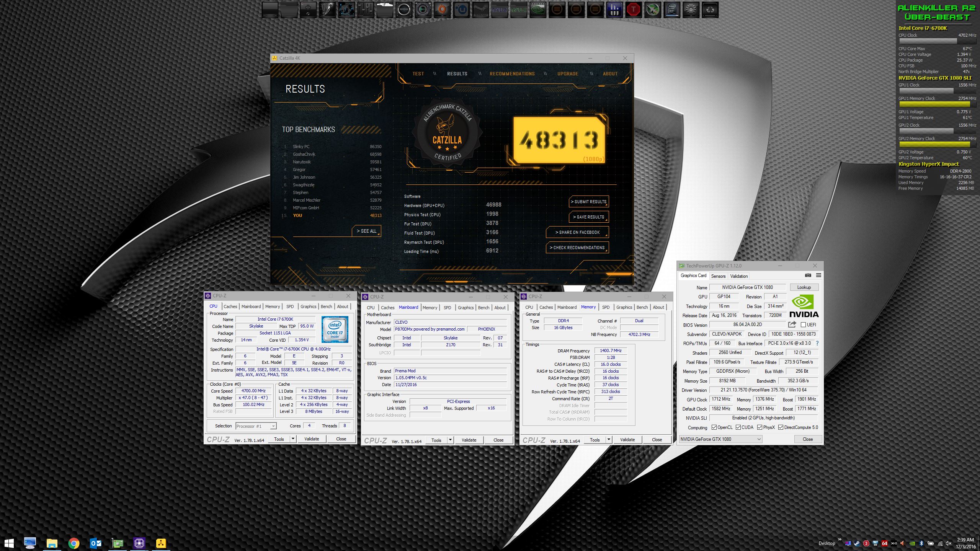Viewport: 980px width, 551px height.
Task: Click the CPU-Z Specification field
Action: pyautogui.click(x=293, y=349)
